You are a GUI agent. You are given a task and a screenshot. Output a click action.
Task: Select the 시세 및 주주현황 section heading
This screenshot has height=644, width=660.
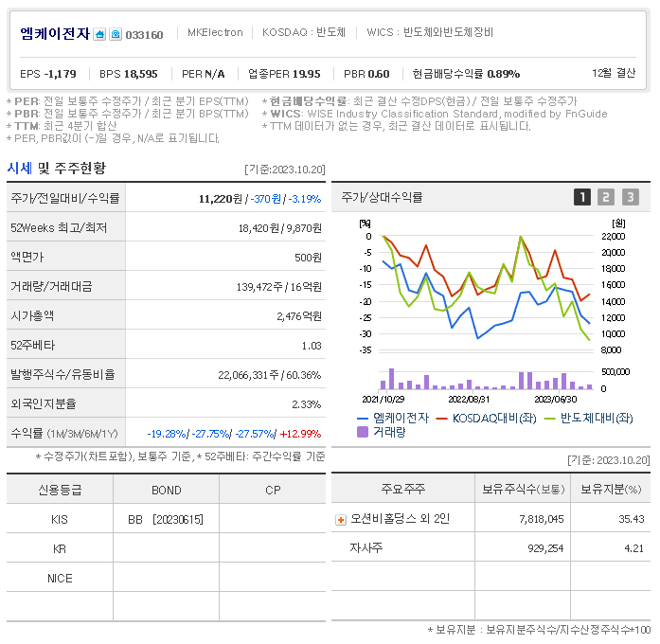57,169
